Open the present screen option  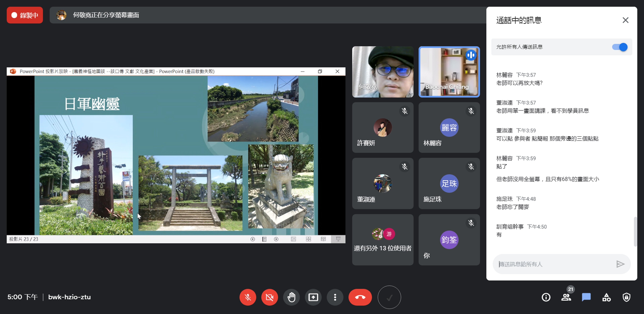(313, 297)
